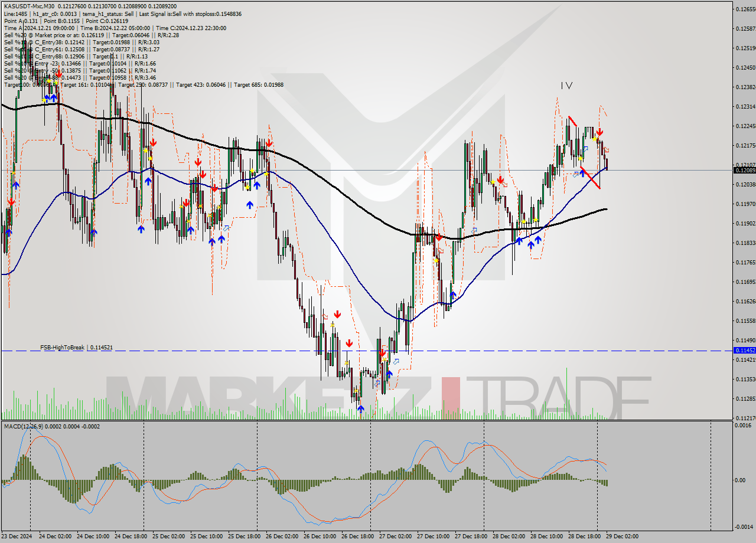Click price axis value 0.12655
This screenshot has width=756, height=543.
coord(745,8)
